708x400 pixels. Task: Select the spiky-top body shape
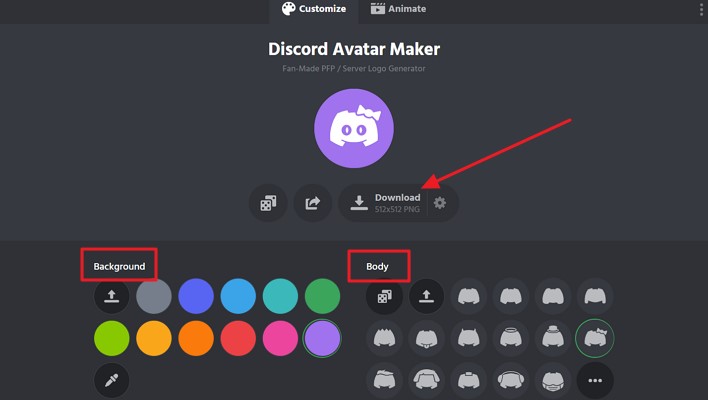tap(384, 338)
